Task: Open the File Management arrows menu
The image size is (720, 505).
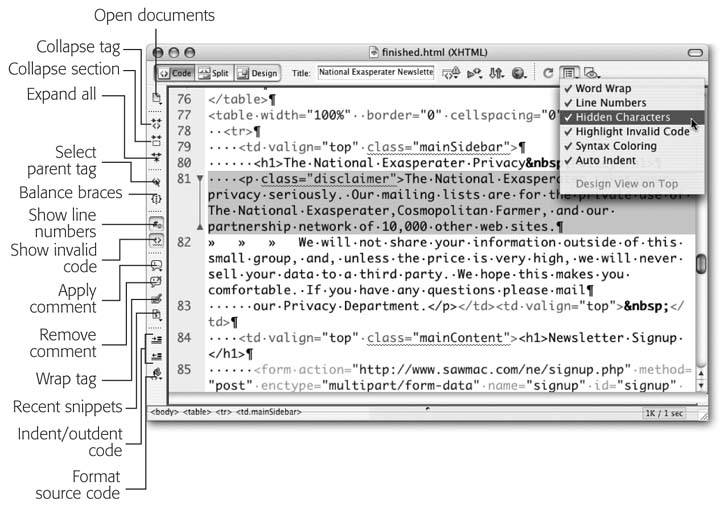Action: tap(496, 73)
